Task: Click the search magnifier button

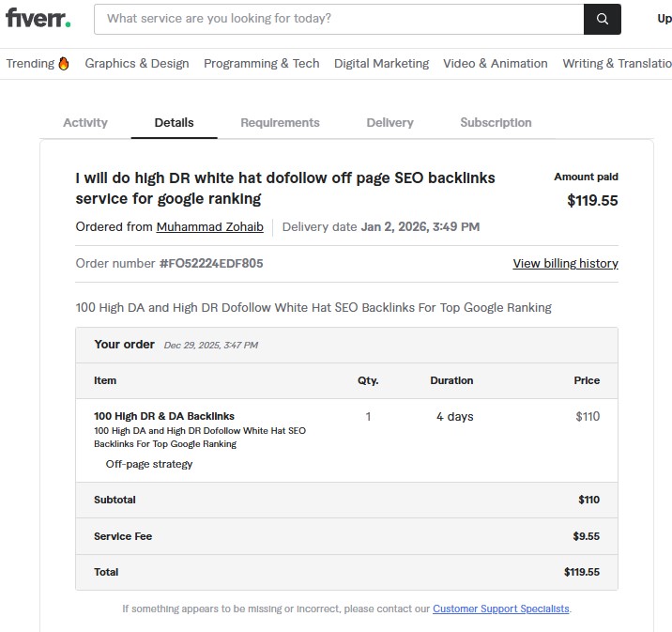Action: [602, 19]
